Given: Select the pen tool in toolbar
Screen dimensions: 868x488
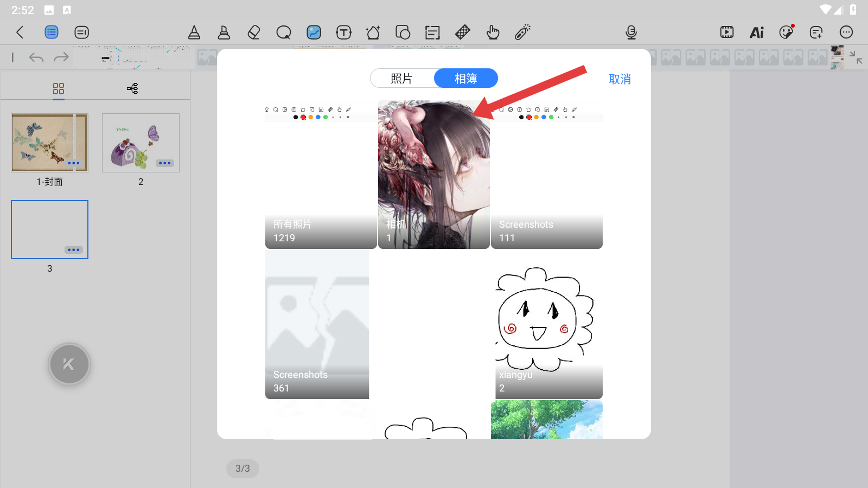Looking at the screenshot, I should point(194,33).
